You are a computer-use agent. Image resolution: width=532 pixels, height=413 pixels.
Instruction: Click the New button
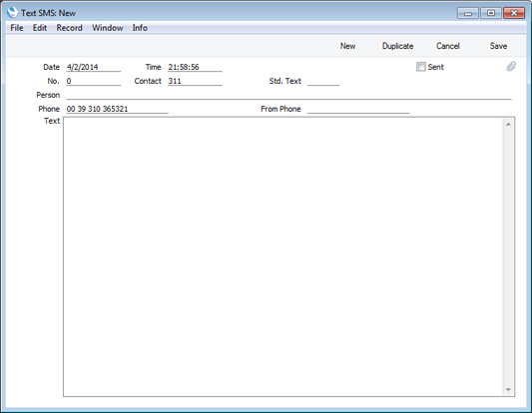(347, 46)
